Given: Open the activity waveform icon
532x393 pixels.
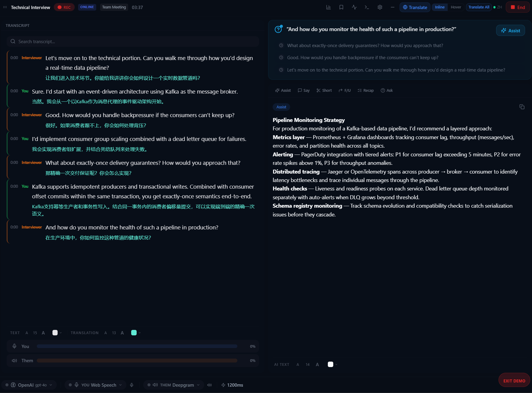Looking at the screenshot, I should point(354,7).
